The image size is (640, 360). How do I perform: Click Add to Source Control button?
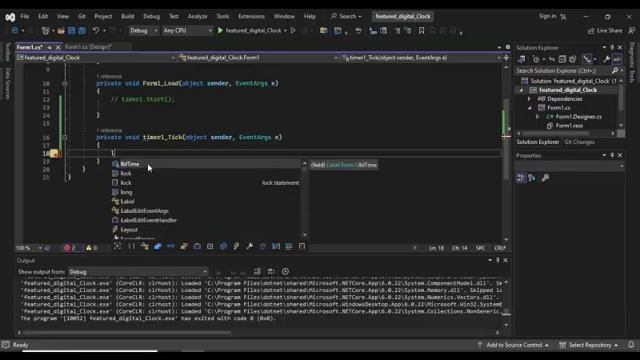(x=514, y=345)
